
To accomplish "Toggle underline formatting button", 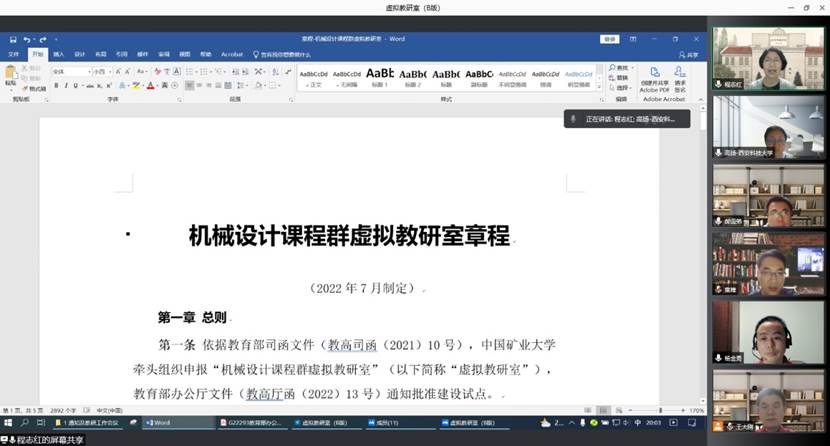I will coord(77,86).
